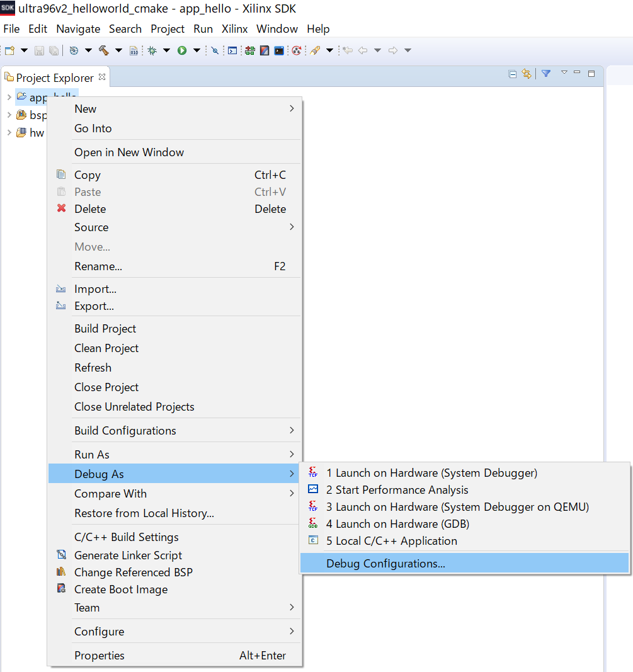The image size is (633, 672).
Task: Open the File menu
Action: point(11,29)
